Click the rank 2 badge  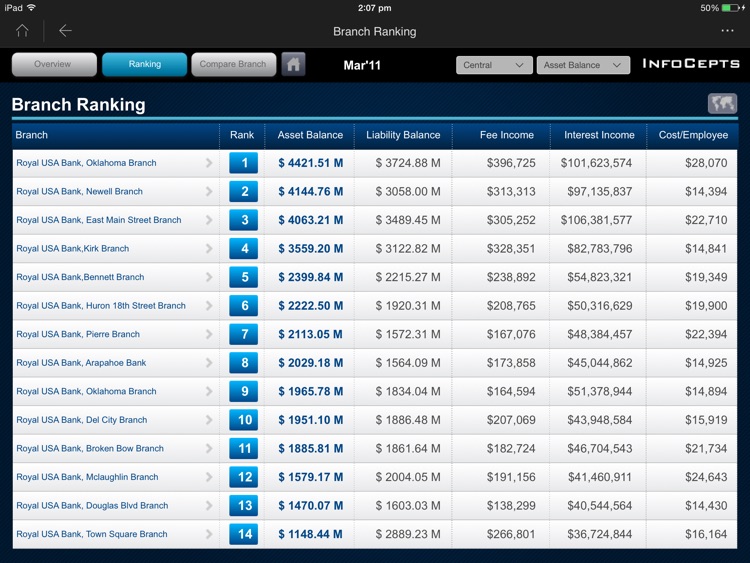point(243,191)
